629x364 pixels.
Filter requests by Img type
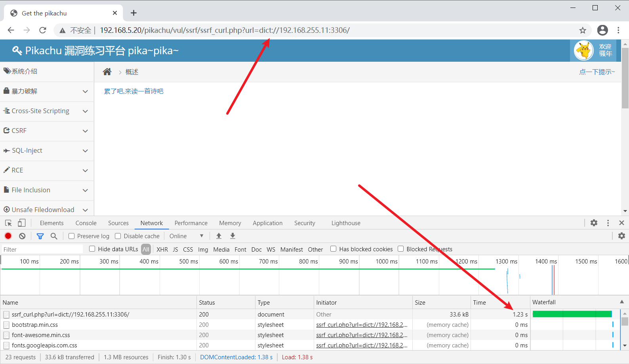click(x=203, y=249)
